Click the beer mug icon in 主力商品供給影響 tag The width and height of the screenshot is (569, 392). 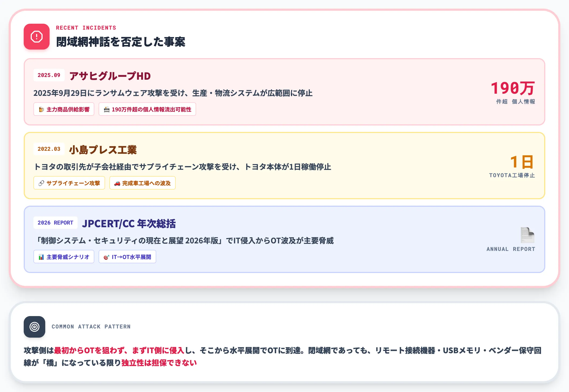41,110
